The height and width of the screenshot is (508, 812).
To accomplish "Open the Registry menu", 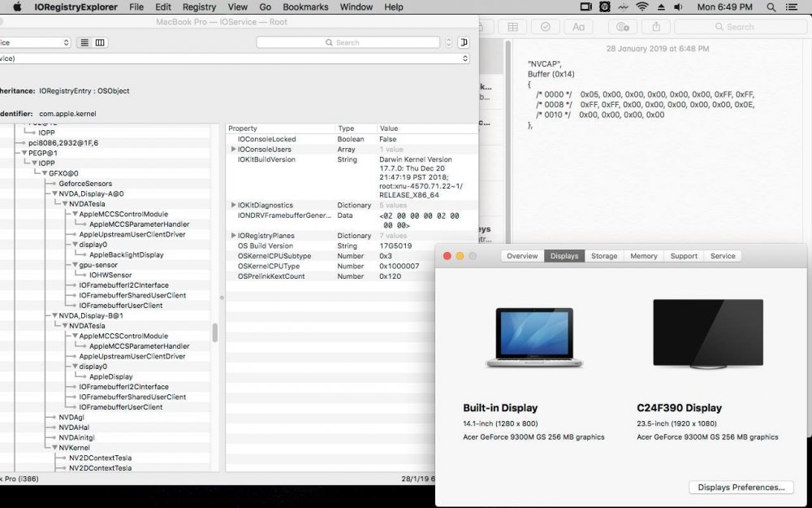I will pos(200,7).
